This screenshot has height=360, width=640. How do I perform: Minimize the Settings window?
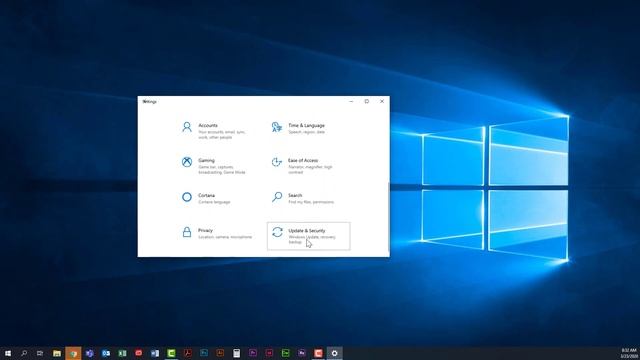pyautogui.click(x=351, y=101)
